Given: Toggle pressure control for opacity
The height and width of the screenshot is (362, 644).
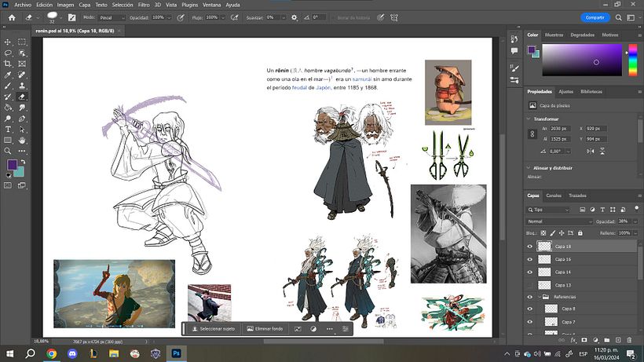Looking at the screenshot, I should point(181,17).
